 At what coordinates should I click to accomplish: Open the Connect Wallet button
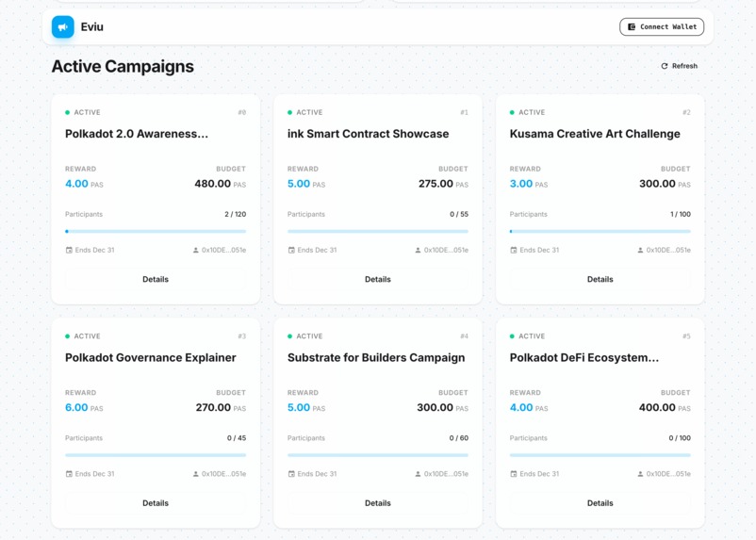tap(662, 27)
